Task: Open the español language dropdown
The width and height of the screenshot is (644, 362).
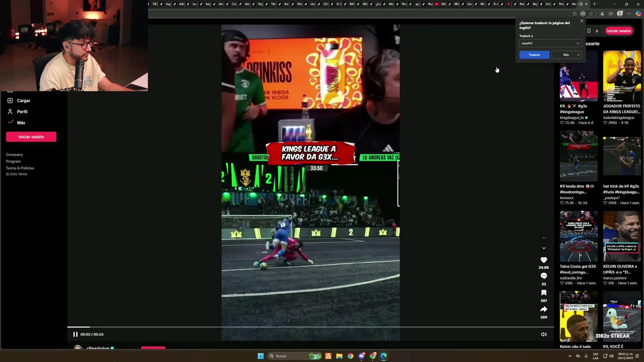Action: (550, 43)
